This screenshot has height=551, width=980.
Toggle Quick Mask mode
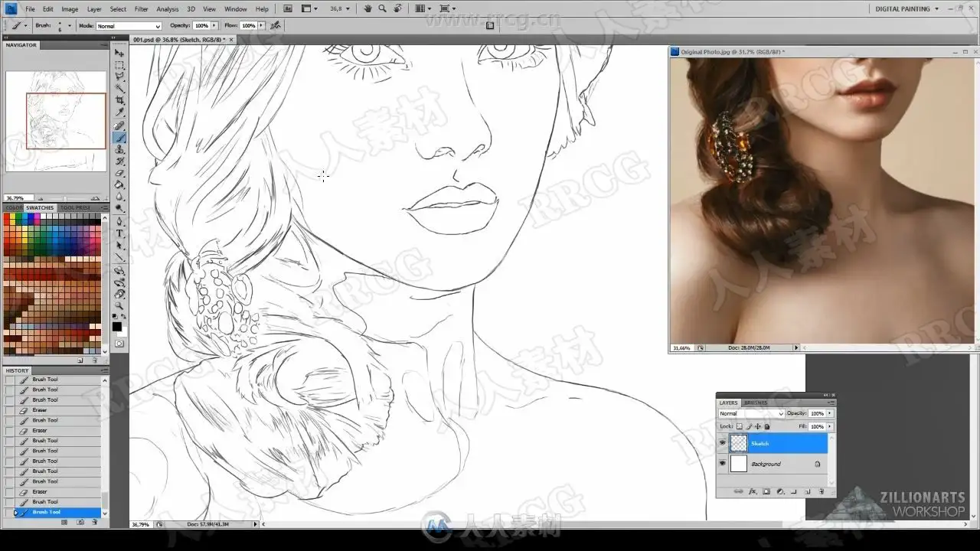[x=120, y=344]
